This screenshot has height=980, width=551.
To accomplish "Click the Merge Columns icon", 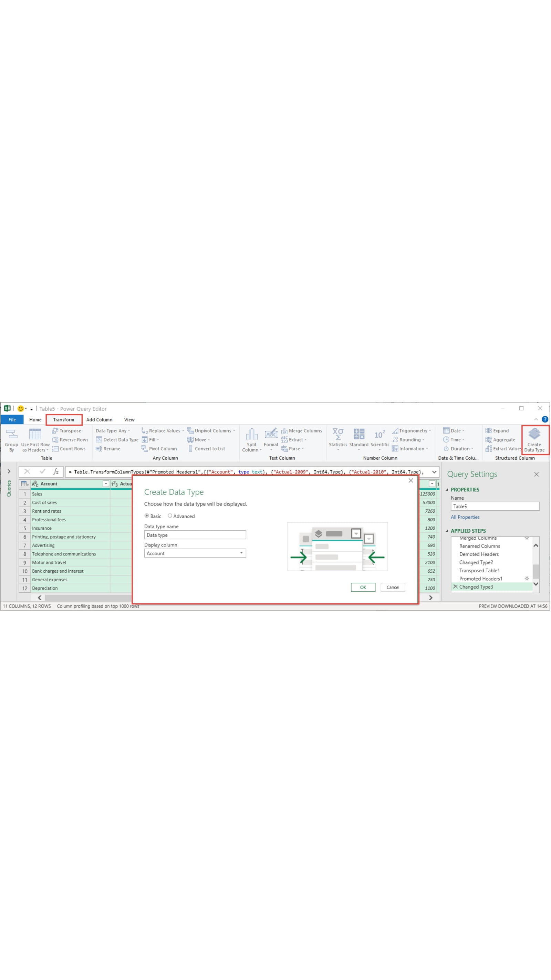I will click(x=284, y=431).
